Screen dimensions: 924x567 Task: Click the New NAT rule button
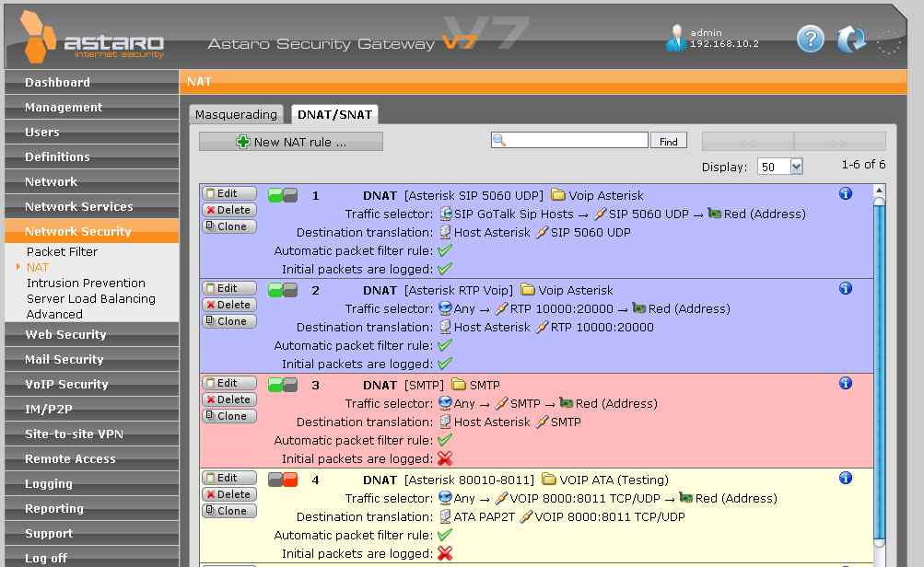(x=291, y=142)
